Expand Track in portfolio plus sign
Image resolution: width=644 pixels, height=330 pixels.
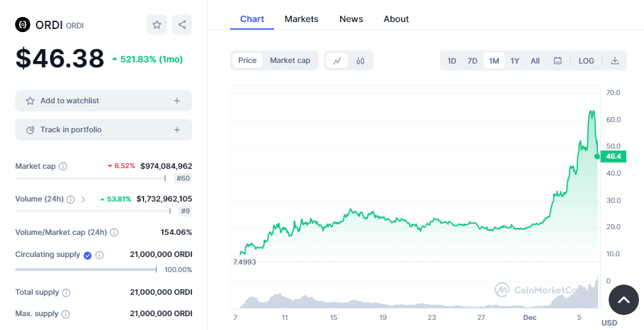pos(177,130)
